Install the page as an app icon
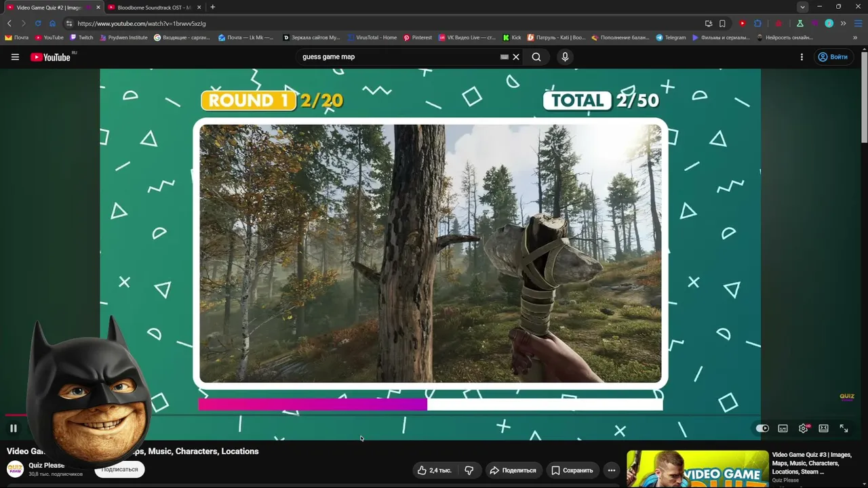 point(709,24)
